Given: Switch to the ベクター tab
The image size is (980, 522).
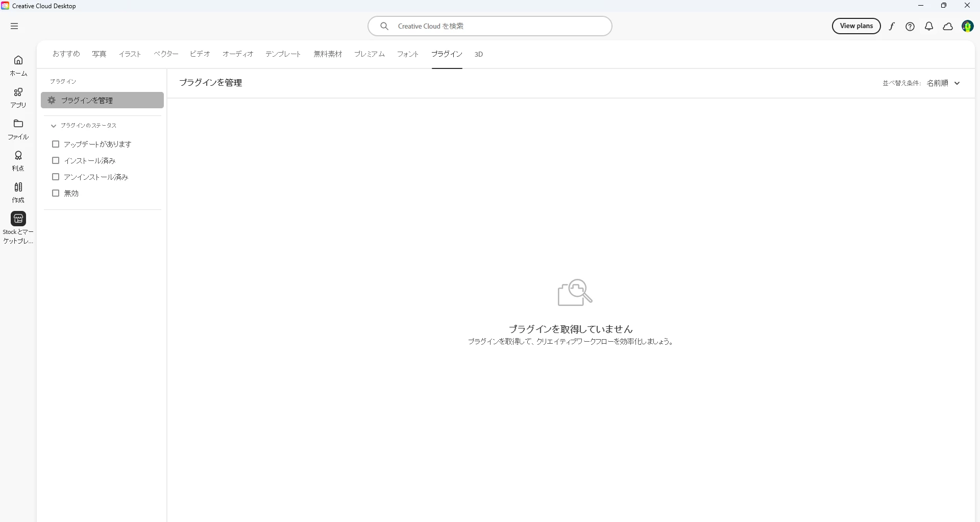Looking at the screenshot, I should 166,54.
